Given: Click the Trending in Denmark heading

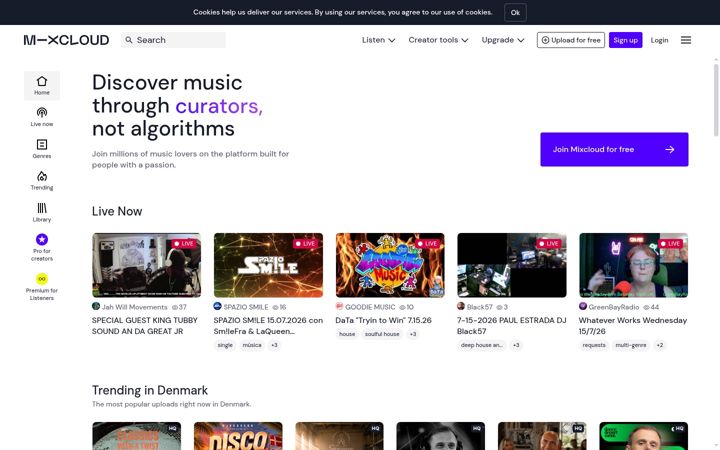Looking at the screenshot, I should [150, 390].
